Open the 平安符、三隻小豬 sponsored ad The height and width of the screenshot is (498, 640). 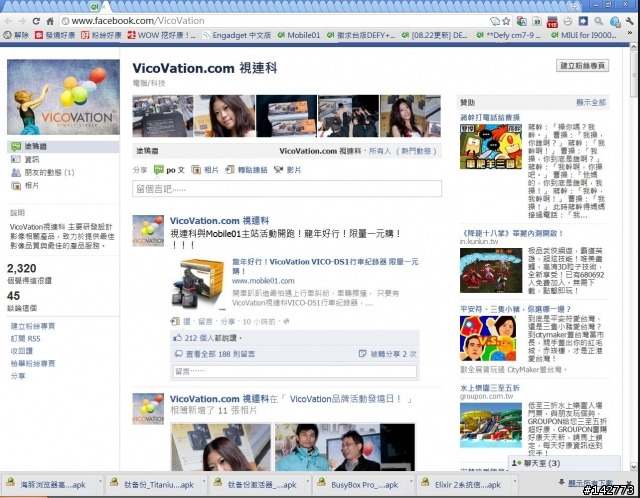[x=516, y=309]
